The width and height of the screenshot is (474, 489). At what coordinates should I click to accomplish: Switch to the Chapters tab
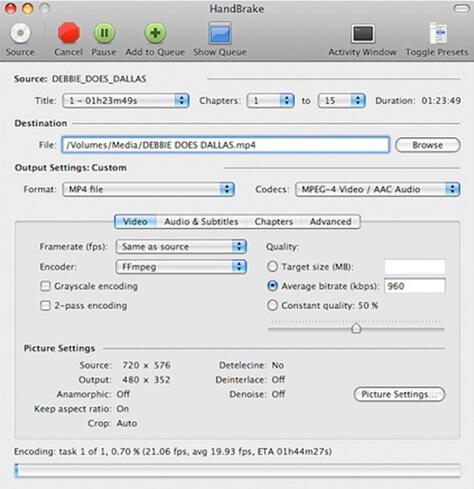click(274, 222)
